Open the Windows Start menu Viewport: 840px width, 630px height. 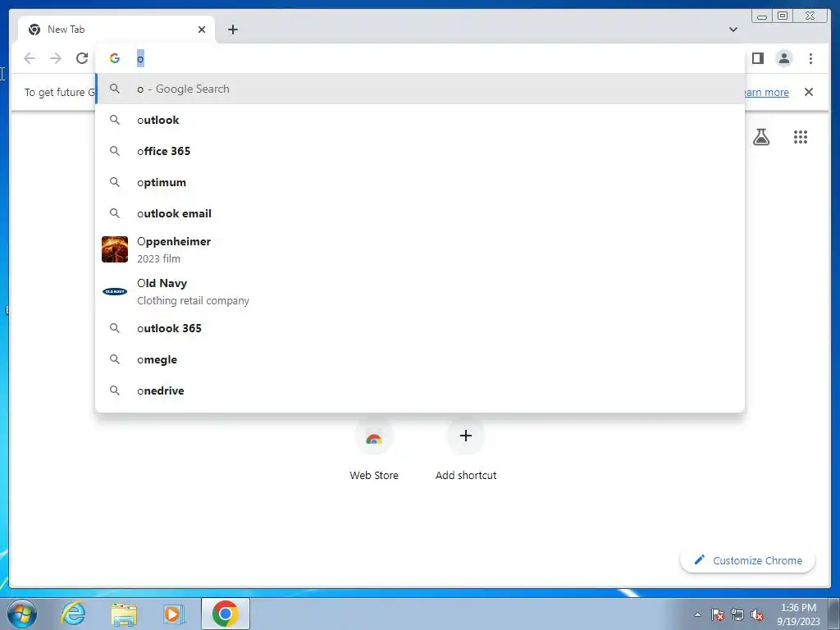point(22,614)
